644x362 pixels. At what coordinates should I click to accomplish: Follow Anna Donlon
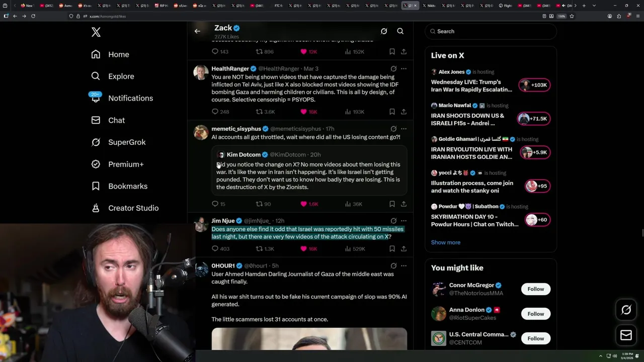point(535,314)
